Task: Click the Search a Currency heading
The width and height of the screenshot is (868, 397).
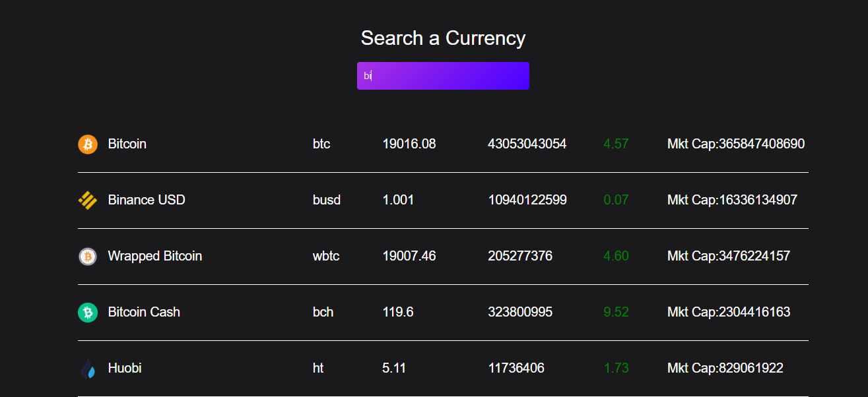Action: pos(443,38)
